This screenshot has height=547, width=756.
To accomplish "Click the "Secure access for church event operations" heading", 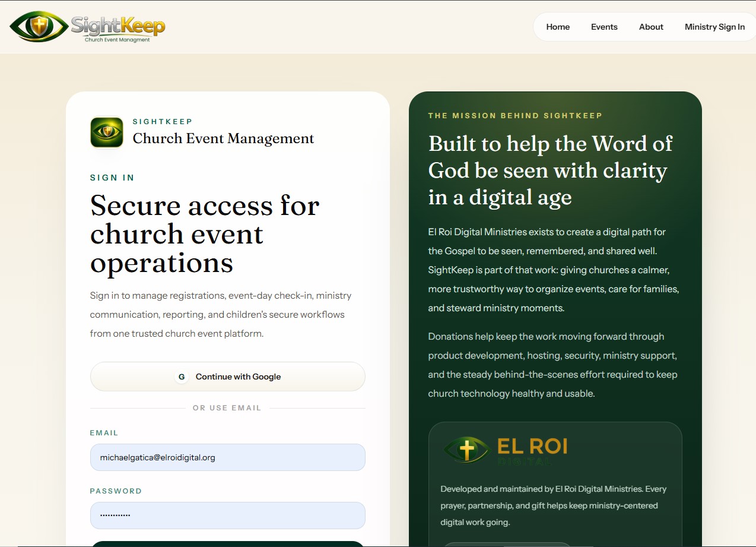I will (205, 234).
